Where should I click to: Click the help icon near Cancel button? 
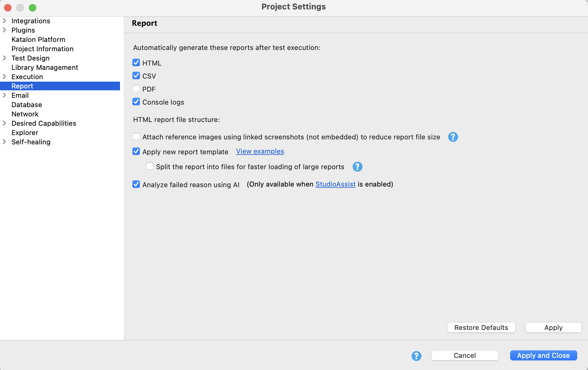(416, 356)
